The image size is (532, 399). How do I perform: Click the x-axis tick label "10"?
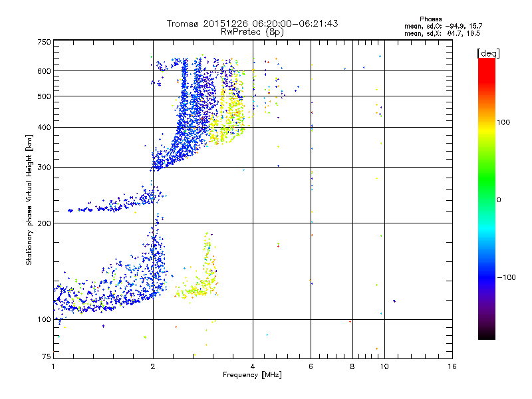tap(384, 366)
